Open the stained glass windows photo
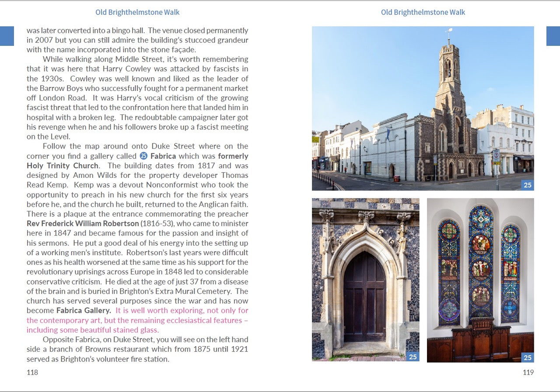The image size is (560, 392). [480, 280]
